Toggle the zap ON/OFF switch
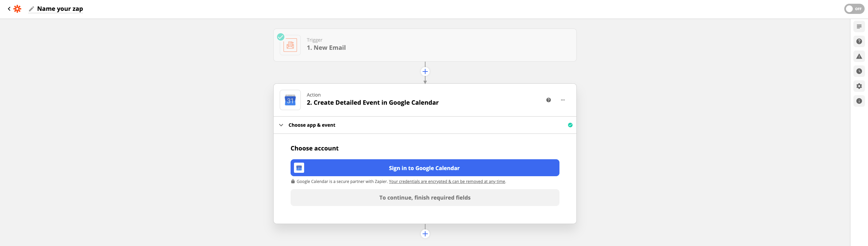868x246 pixels. tap(854, 9)
